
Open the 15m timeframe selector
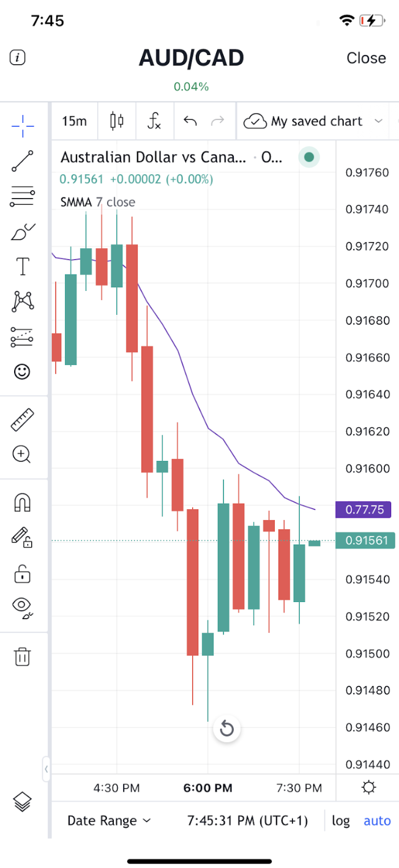click(x=74, y=121)
